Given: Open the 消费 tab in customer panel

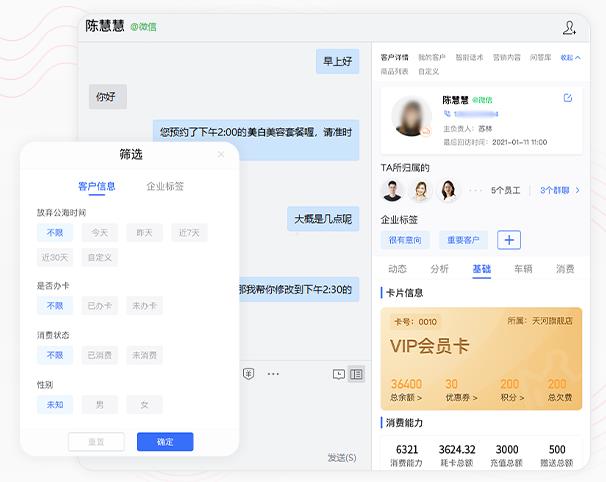Looking at the screenshot, I should tap(565, 269).
